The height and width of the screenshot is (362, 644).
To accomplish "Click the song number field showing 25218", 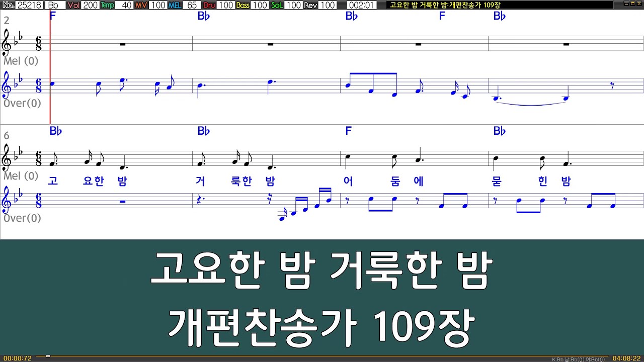I will coord(30,5).
